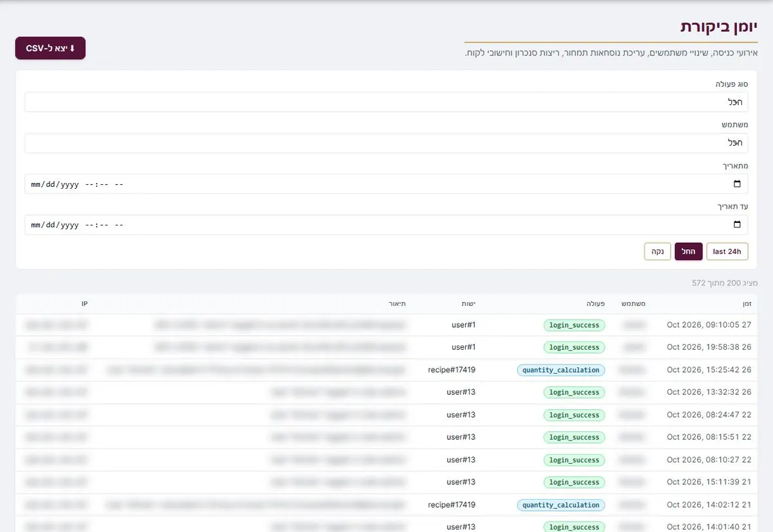Viewport: 773px width, 532px height.
Task: Click the מתאריך date input field
Action: point(386,184)
